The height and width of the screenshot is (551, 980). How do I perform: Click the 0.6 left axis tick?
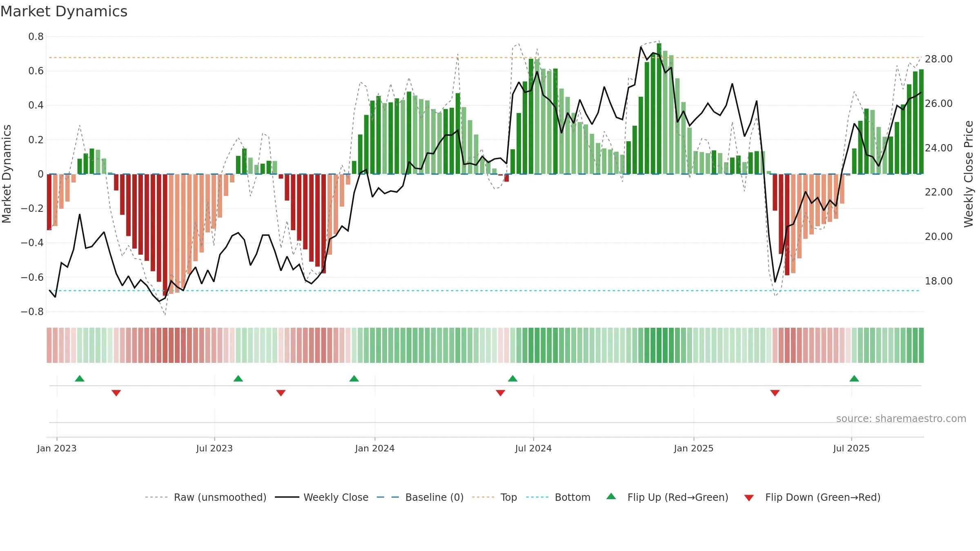36,71
